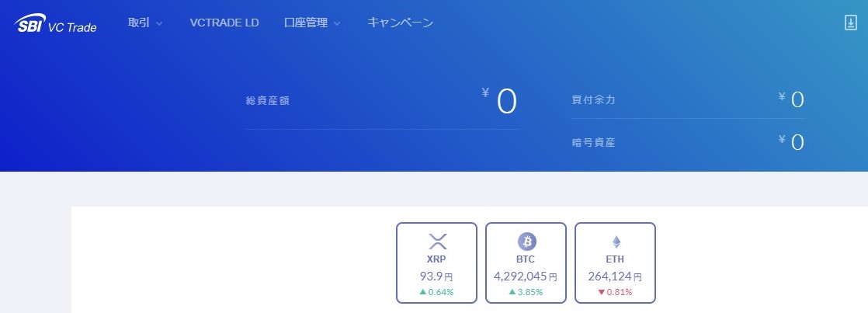This screenshot has width=868, height=313.
Task: Open the 口座管理 menu
Action: coord(306,23)
